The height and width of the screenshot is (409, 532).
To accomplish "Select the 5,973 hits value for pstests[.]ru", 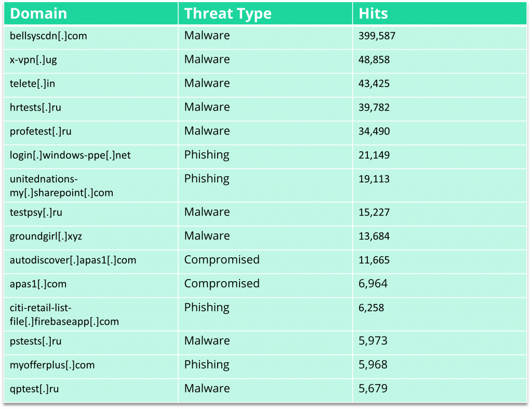I will (373, 341).
